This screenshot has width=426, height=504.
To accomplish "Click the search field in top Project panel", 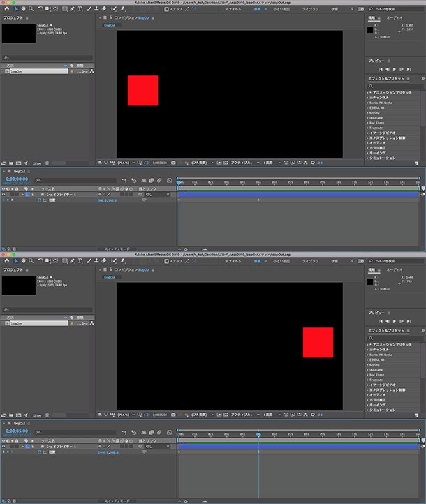I will 47,57.
